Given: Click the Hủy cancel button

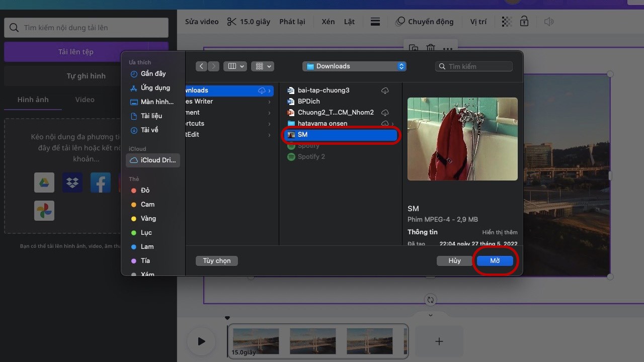Looking at the screenshot, I should tap(454, 261).
